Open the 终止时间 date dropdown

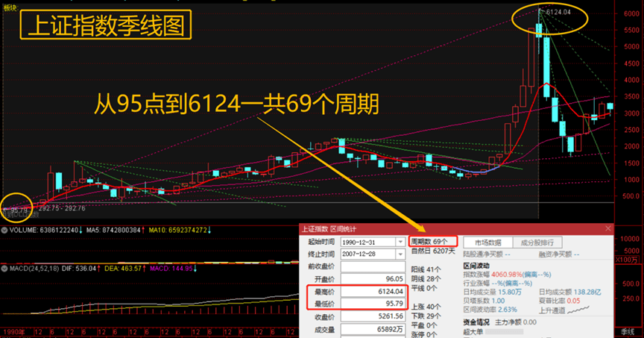pyautogui.click(x=400, y=254)
